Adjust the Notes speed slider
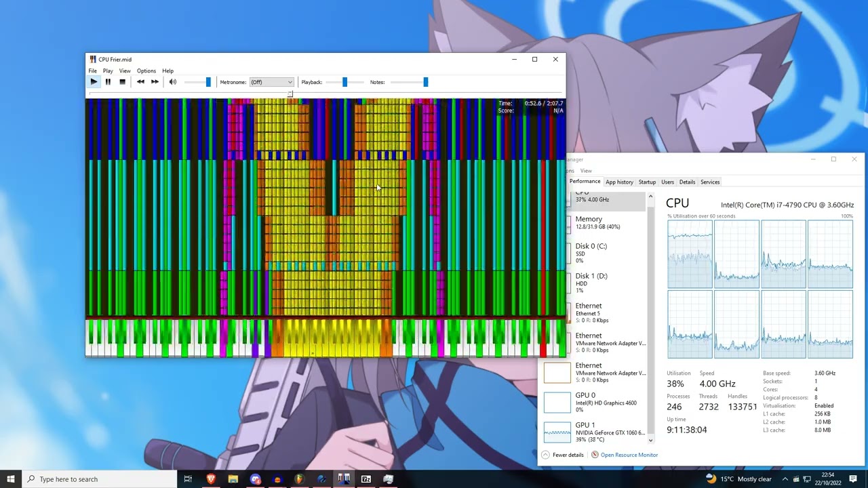This screenshot has width=868, height=488. (x=425, y=82)
